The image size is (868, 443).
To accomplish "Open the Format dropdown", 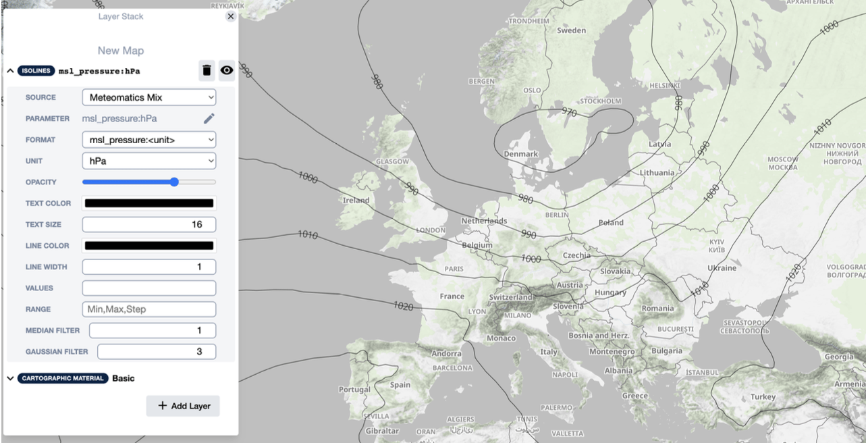I will click(148, 140).
